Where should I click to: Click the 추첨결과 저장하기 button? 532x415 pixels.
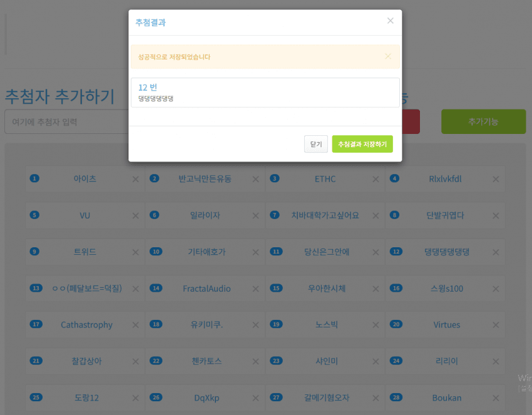point(362,144)
